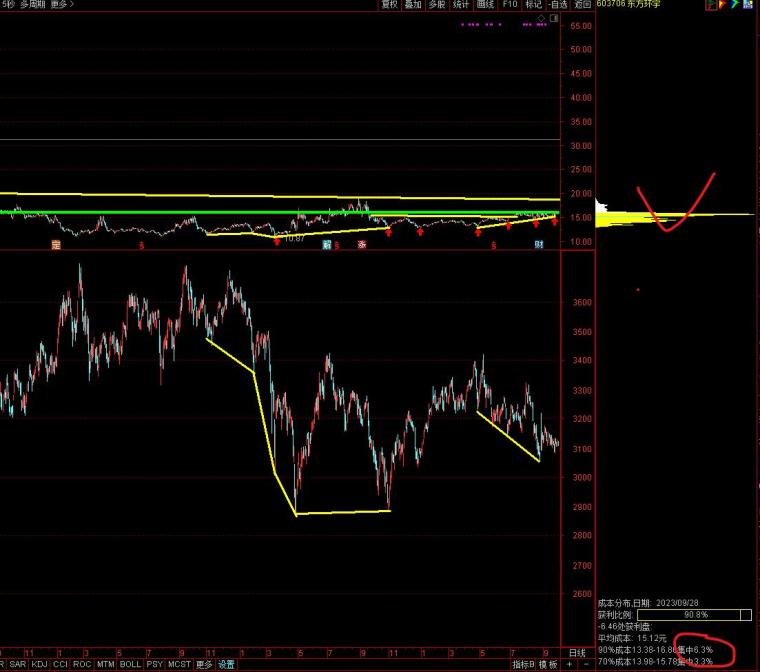Click the 获利比例 90.8% progress bar
The width and height of the screenshot is (760, 672).
pyautogui.click(x=695, y=615)
